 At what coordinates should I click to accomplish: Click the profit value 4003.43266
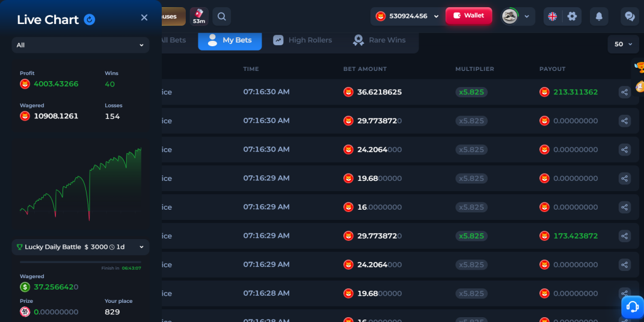click(x=56, y=84)
